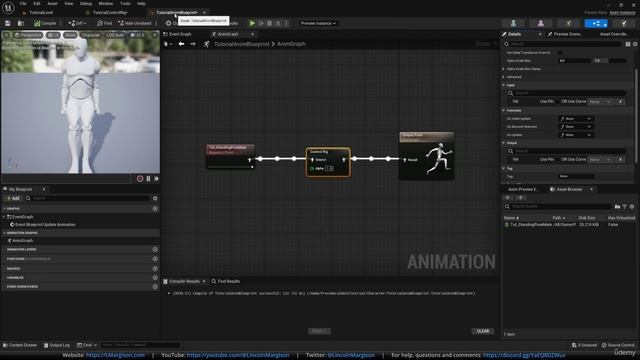Navigate forward in graph with right arrow
This screenshot has height=360, width=640.
click(193, 44)
